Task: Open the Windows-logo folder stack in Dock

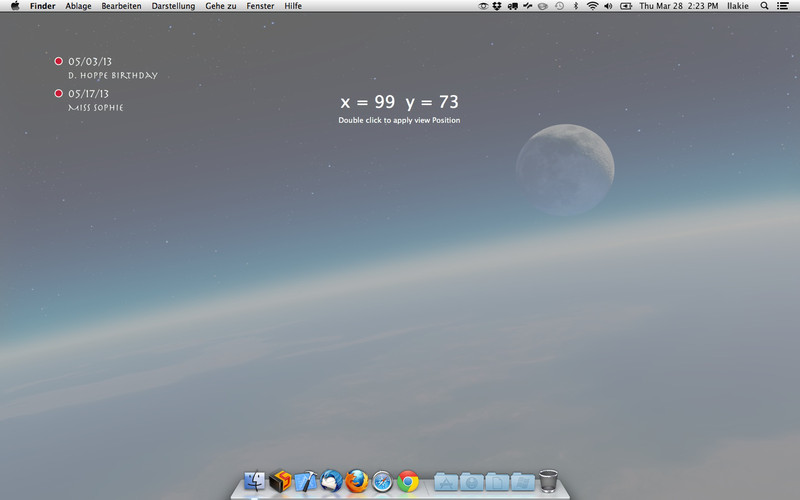Action: tap(522, 482)
